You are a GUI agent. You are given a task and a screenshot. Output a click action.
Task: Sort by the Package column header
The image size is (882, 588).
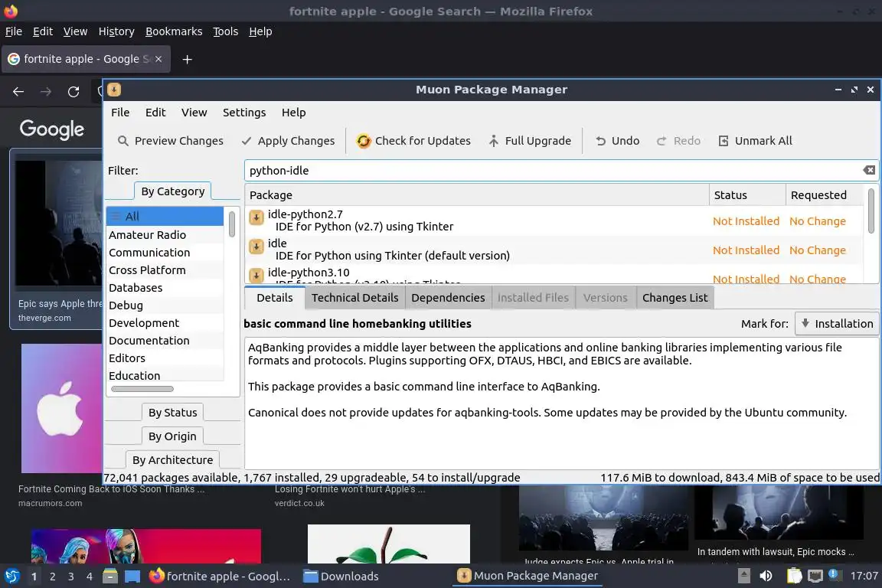477,195
